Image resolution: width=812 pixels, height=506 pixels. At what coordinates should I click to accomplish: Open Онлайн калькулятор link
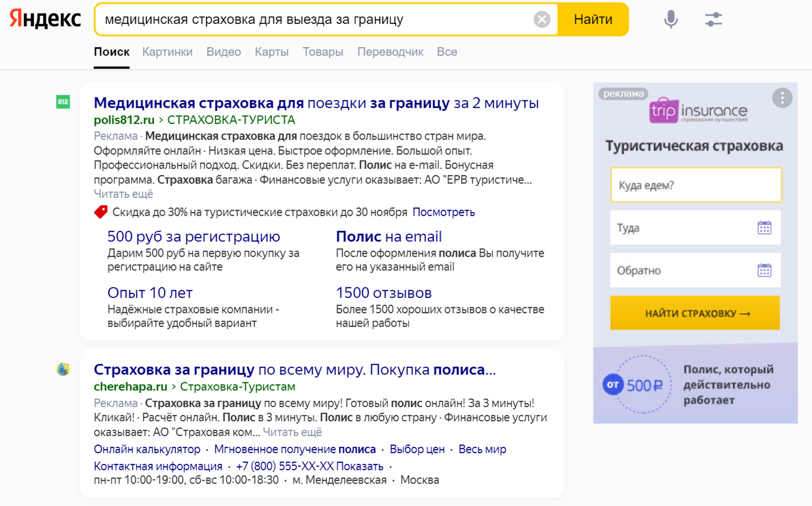click(x=147, y=449)
